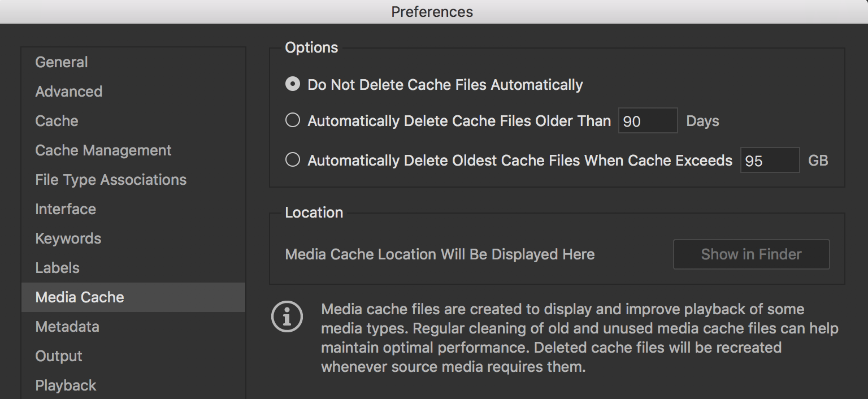Screen dimensions: 868x399
Task: Select the highlighted Media Cache category
Action: click(80, 297)
